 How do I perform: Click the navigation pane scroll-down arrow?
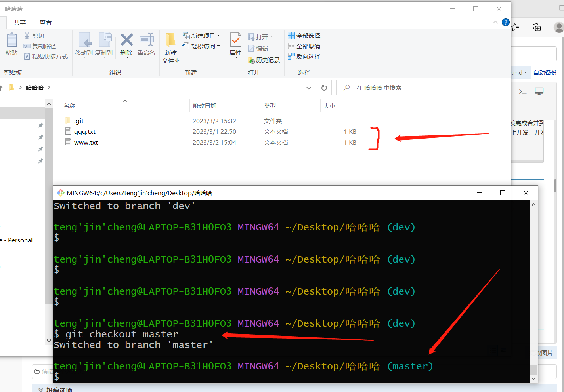tap(49, 341)
